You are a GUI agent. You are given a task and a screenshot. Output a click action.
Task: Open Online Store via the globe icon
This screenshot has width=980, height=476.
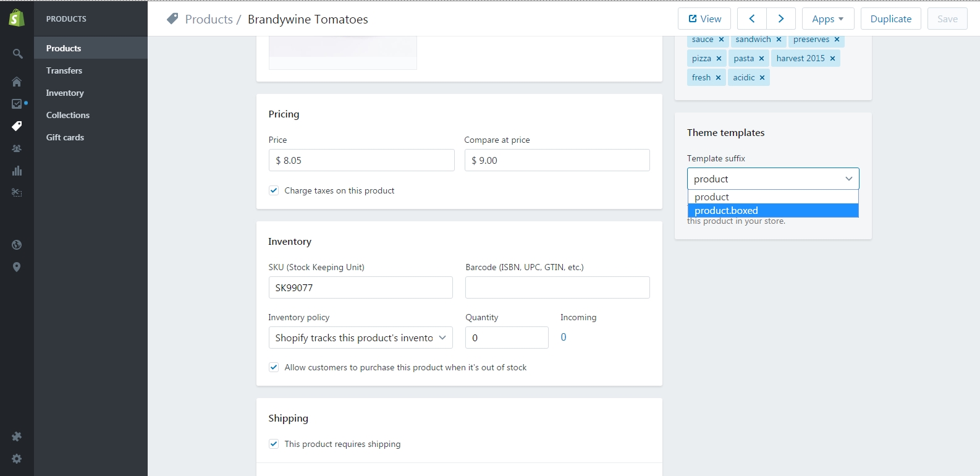click(17, 245)
